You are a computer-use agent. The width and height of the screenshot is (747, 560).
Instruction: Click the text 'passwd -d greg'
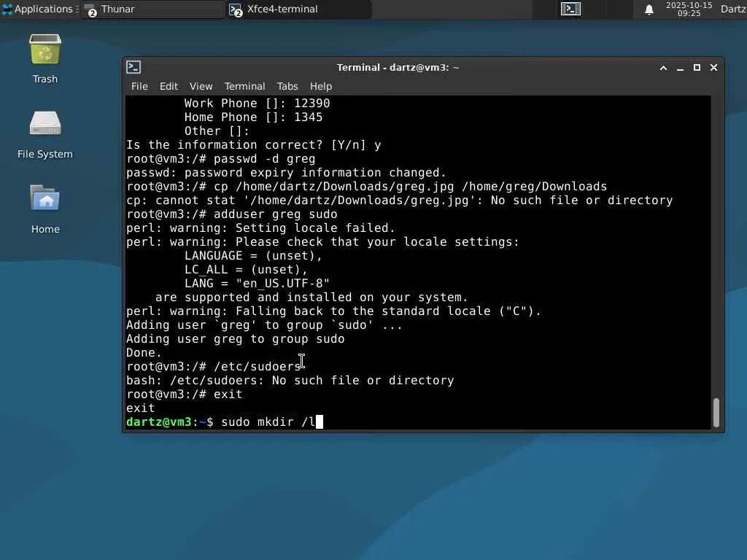tap(264, 158)
